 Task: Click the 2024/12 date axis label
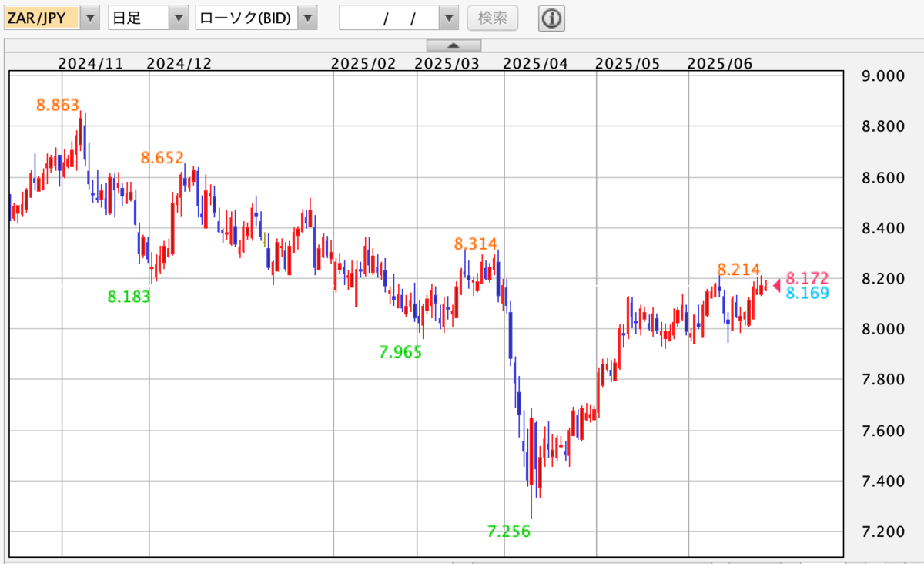[179, 63]
